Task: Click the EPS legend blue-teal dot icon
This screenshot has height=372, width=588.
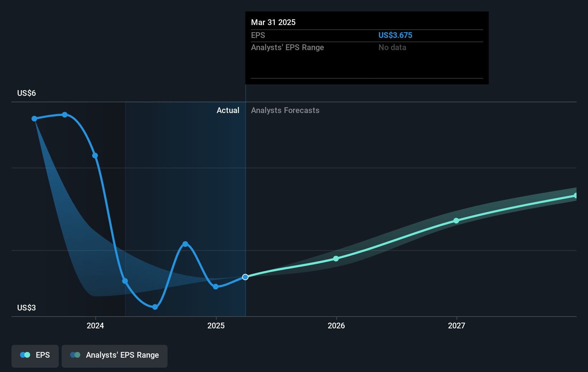Action: (25, 355)
